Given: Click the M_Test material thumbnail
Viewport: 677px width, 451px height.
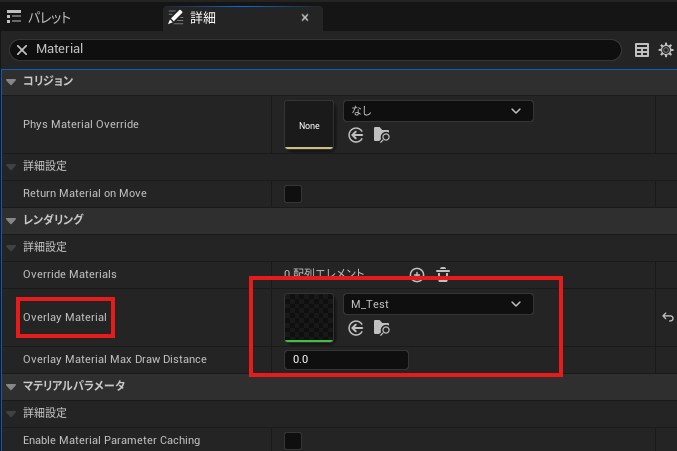Looking at the screenshot, I should [309, 317].
